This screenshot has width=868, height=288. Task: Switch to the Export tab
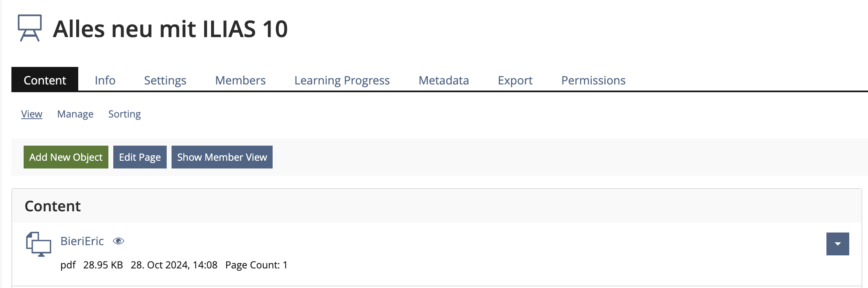click(x=515, y=80)
